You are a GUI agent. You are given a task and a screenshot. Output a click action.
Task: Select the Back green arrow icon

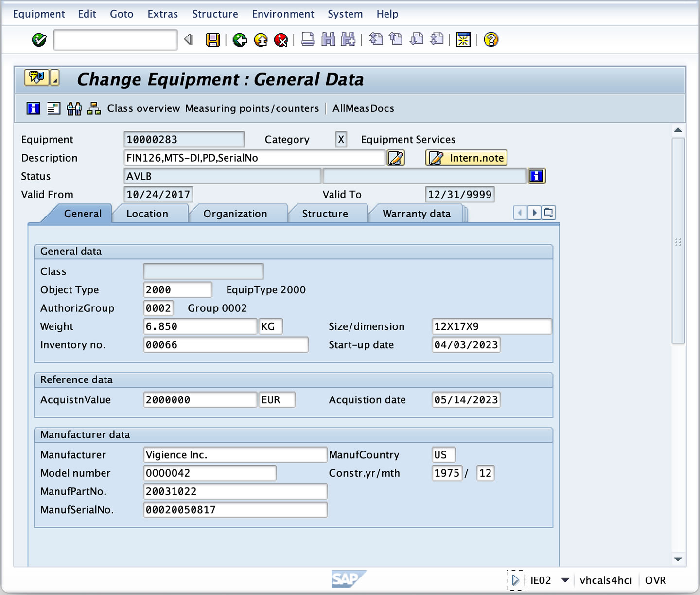click(x=241, y=40)
